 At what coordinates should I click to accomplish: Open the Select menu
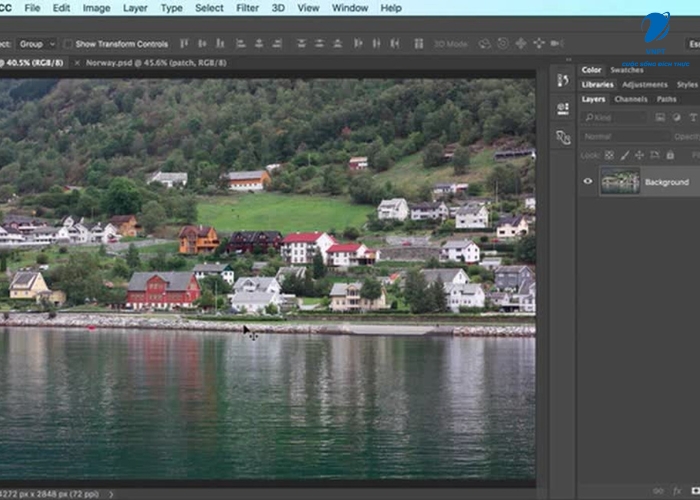point(209,8)
